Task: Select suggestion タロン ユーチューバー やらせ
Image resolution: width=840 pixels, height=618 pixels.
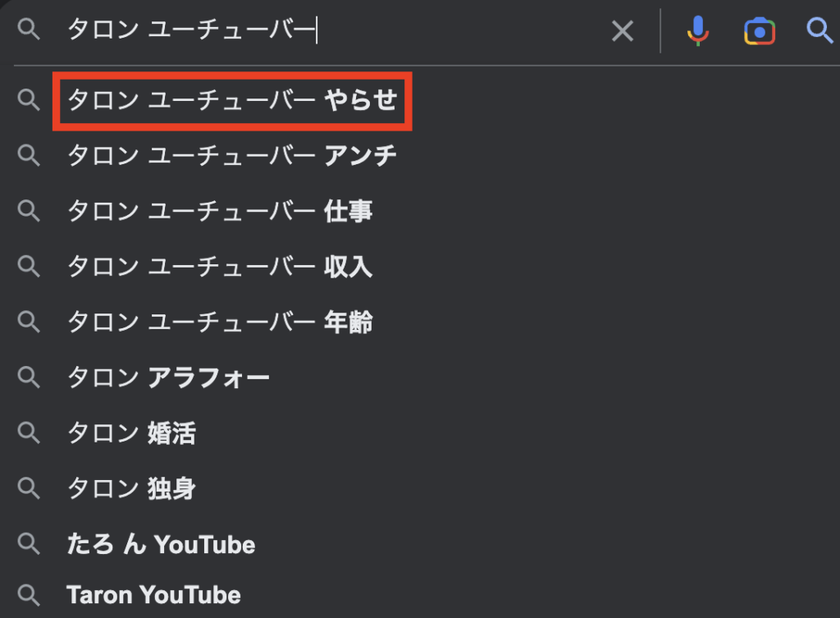Action: click(232, 100)
